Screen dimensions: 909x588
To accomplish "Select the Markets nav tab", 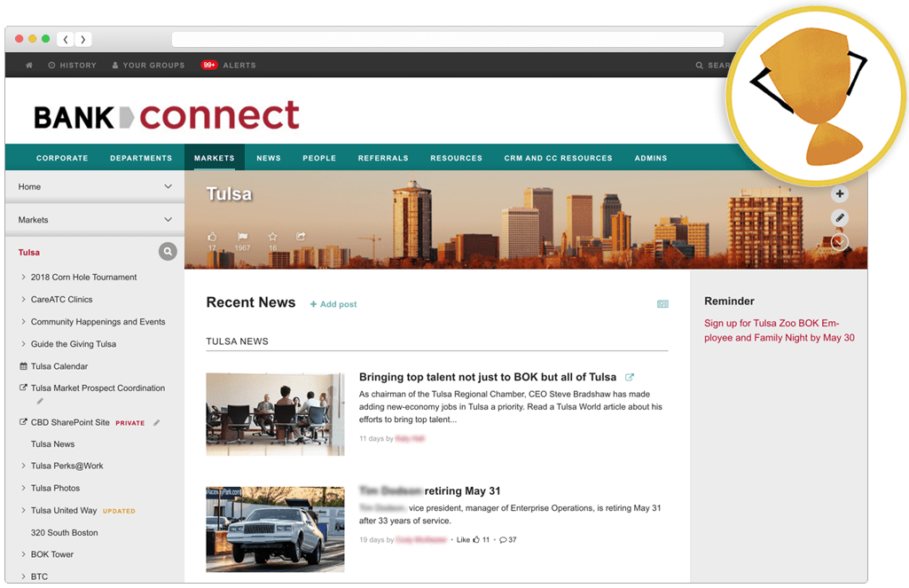I will pos(215,158).
